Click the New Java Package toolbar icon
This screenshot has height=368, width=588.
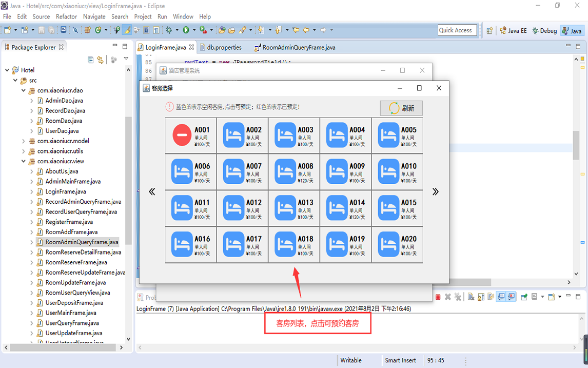pyautogui.click(x=87, y=30)
